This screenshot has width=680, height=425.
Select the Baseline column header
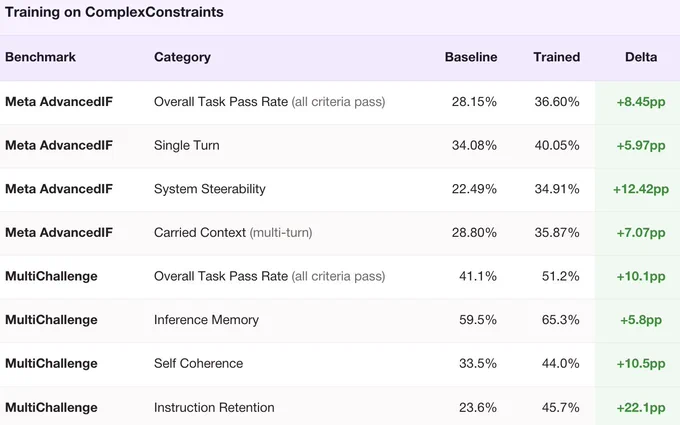[471, 57]
